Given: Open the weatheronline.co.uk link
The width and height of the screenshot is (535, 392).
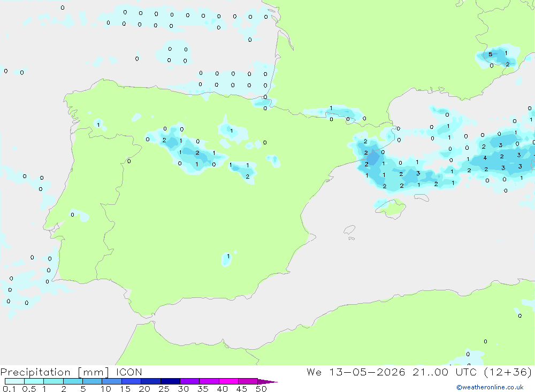Looking at the screenshot, I should pos(490,387).
